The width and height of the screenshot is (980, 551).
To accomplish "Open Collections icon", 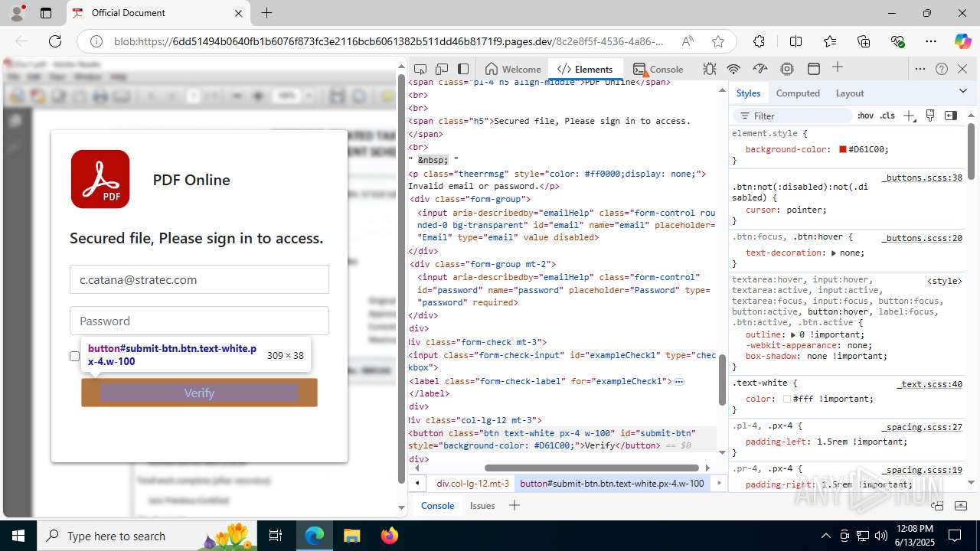I will point(864,41).
